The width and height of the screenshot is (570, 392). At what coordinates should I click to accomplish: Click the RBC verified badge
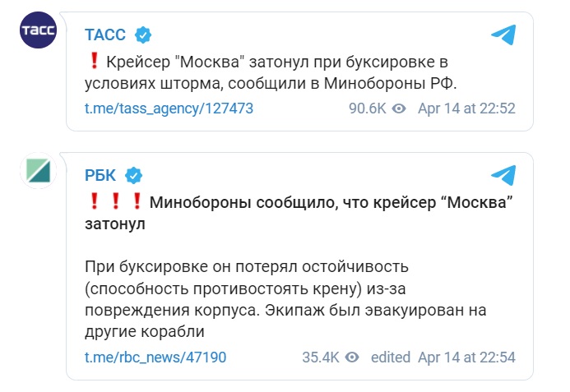tap(133, 176)
